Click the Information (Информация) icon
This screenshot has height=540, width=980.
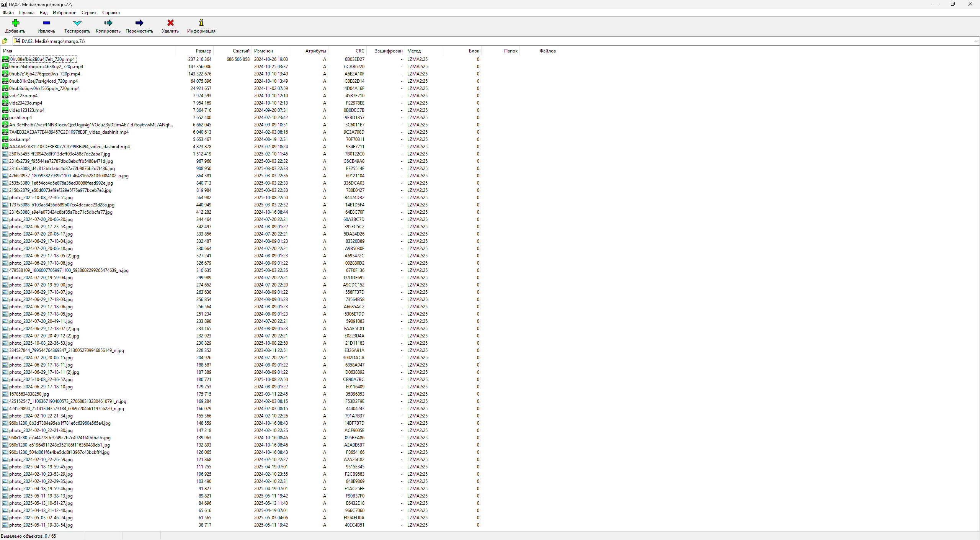coord(201,23)
